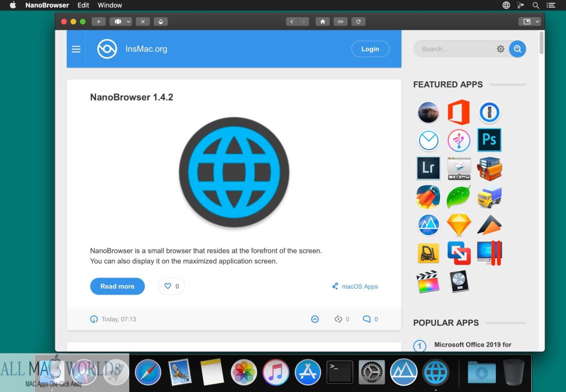Click the page vertical scrollbar

tap(541, 43)
